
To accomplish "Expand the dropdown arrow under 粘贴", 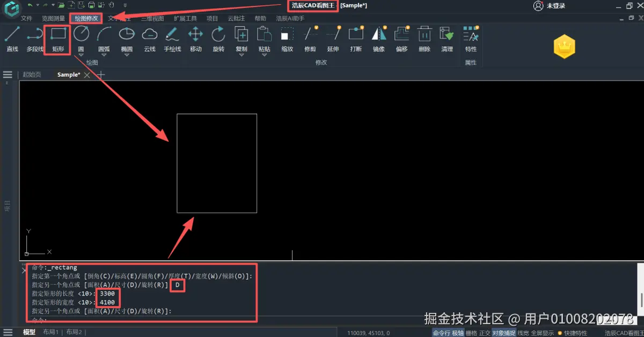I will pyautogui.click(x=264, y=55).
